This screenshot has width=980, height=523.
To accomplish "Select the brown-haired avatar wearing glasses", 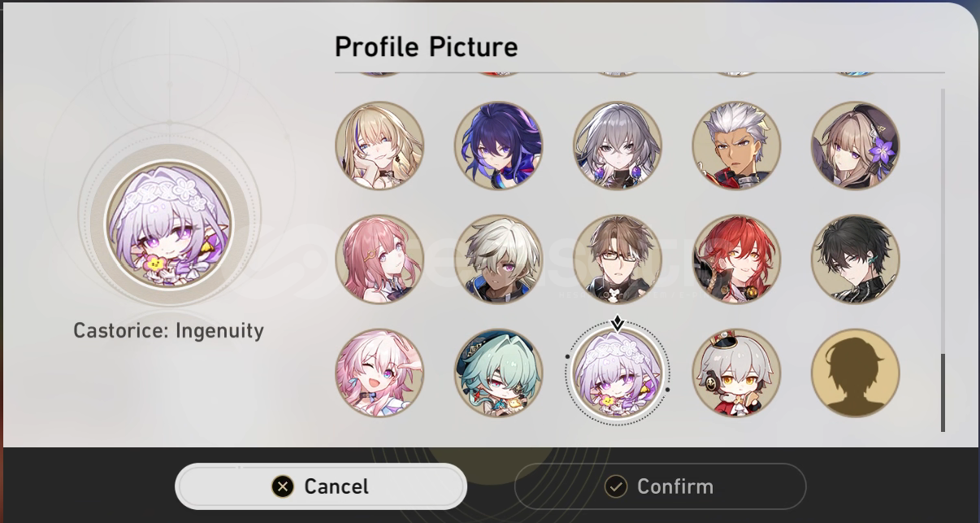I will click(x=618, y=259).
